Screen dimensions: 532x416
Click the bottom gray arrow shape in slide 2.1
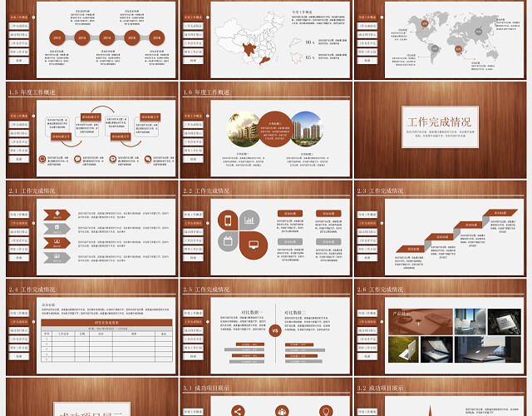pos(57,258)
